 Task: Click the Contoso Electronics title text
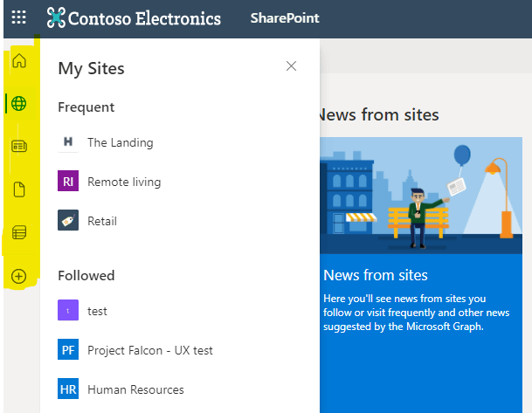(144, 18)
